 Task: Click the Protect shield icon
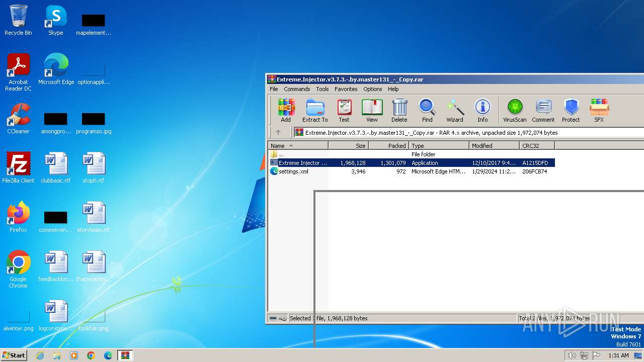pyautogui.click(x=571, y=111)
